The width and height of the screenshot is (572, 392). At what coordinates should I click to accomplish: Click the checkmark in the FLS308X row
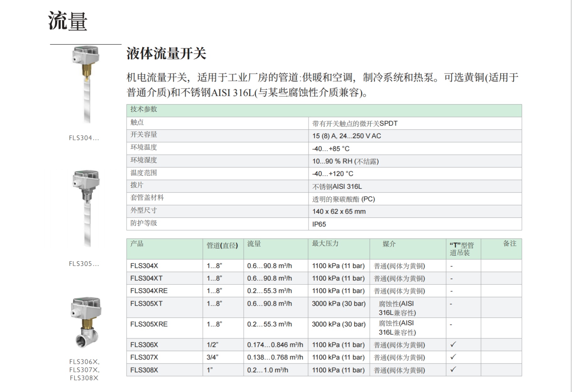[453, 369]
